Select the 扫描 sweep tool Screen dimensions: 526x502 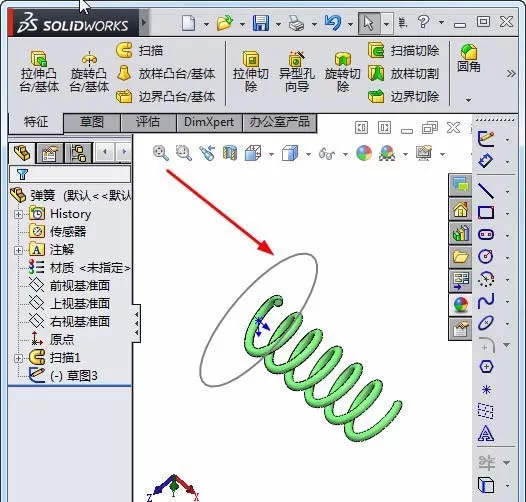pos(140,51)
